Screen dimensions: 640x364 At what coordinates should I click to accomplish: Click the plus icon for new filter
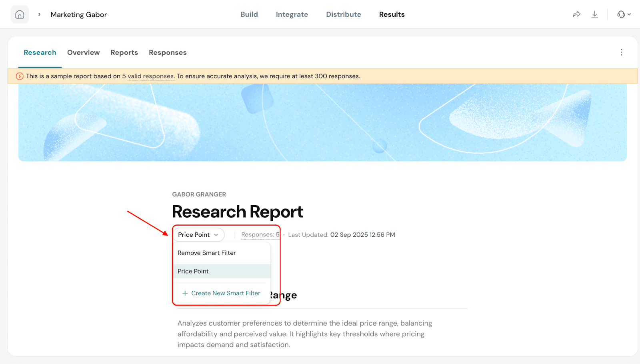pyautogui.click(x=185, y=293)
